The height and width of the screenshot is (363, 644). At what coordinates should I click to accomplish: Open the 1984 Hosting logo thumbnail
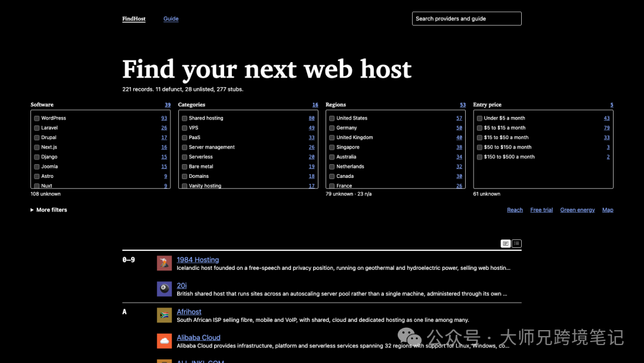pyautogui.click(x=165, y=263)
